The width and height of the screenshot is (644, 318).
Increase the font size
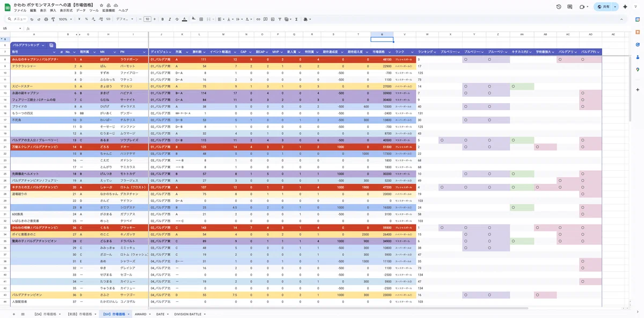155,19
